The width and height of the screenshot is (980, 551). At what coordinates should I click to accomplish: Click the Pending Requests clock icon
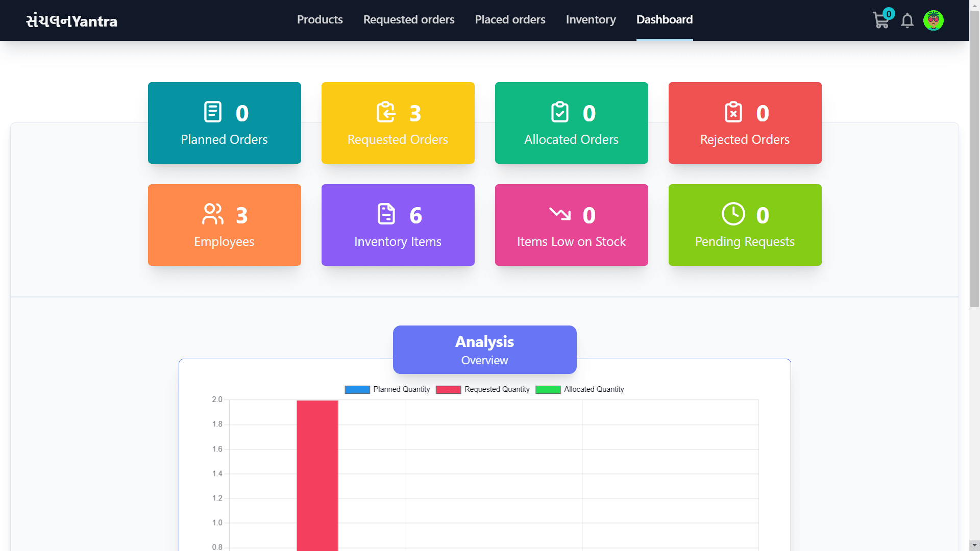(731, 214)
